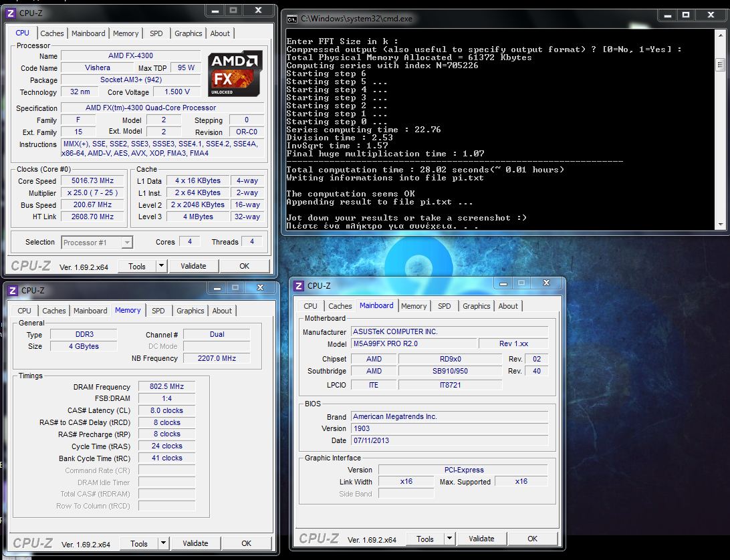Click the LPCIO IT8721 field

(450, 385)
